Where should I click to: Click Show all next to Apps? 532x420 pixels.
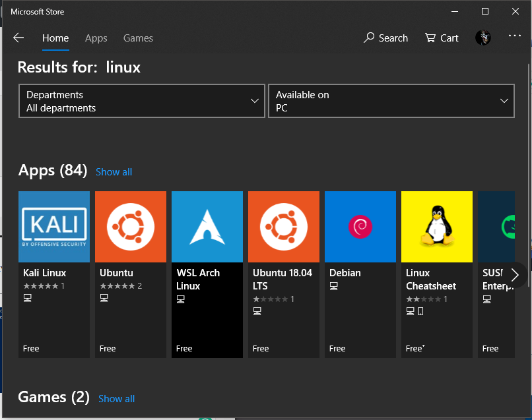114,172
